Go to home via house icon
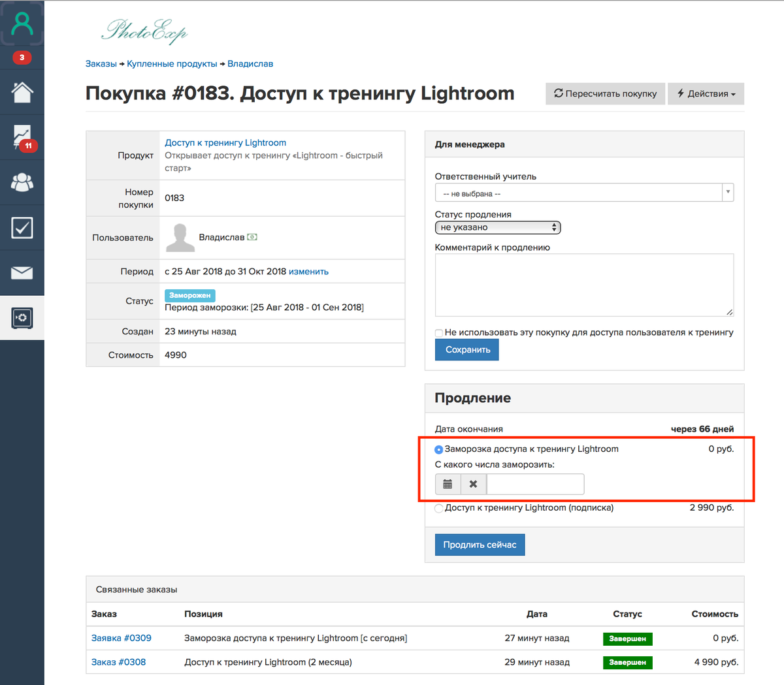Screen dimensions: 784x685 point(22,92)
